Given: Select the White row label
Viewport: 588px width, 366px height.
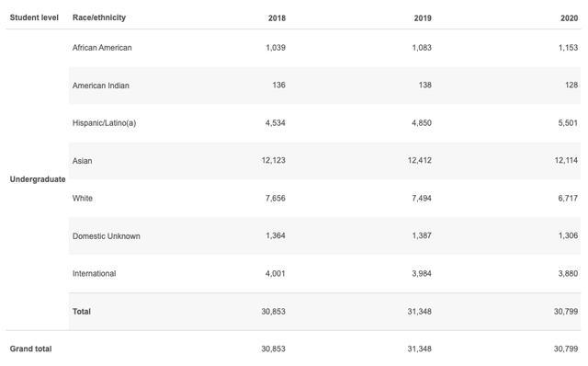Looking at the screenshot, I should tap(82, 199).
